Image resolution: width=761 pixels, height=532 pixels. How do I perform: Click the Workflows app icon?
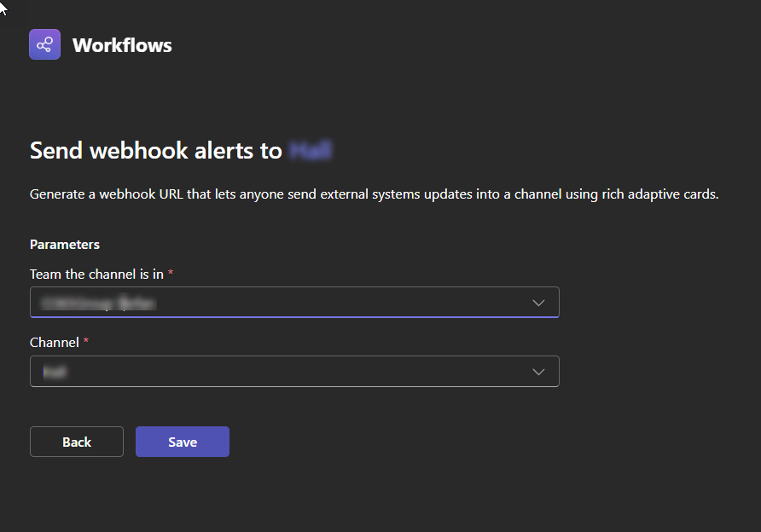coord(44,44)
